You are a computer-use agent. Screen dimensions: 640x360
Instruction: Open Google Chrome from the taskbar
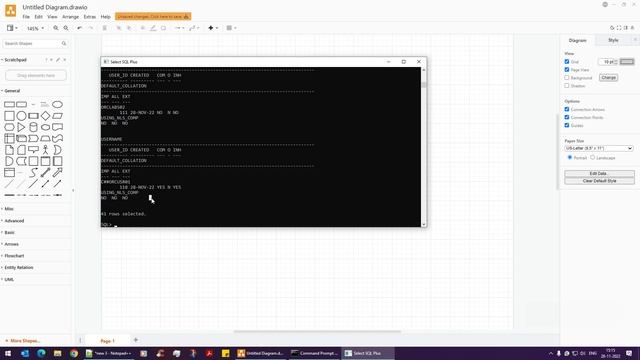[x=74, y=353]
